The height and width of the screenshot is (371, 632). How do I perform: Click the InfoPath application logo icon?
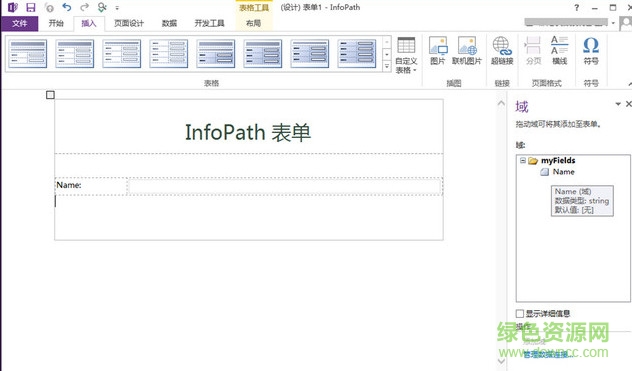click(13, 7)
